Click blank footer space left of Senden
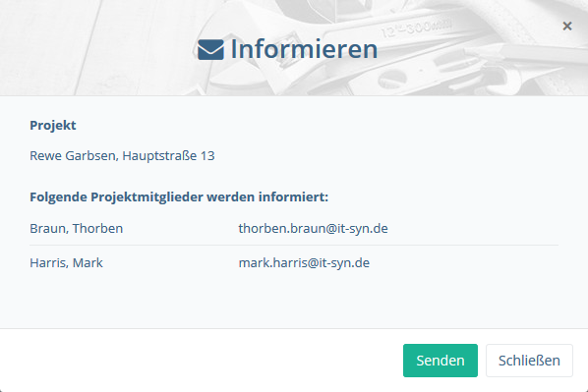The height and width of the screenshot is (392, 588). (x=199, y=361)
